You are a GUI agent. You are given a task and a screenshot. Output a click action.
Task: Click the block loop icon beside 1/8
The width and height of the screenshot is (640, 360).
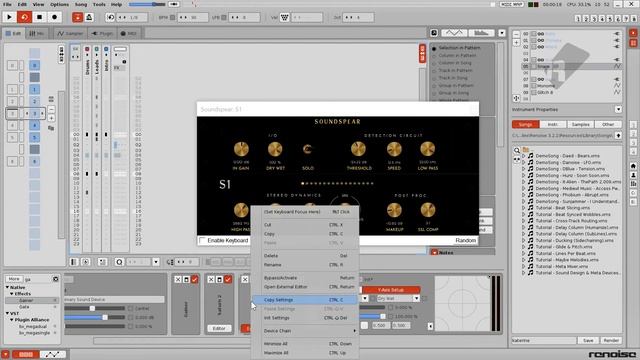[110, 18]
